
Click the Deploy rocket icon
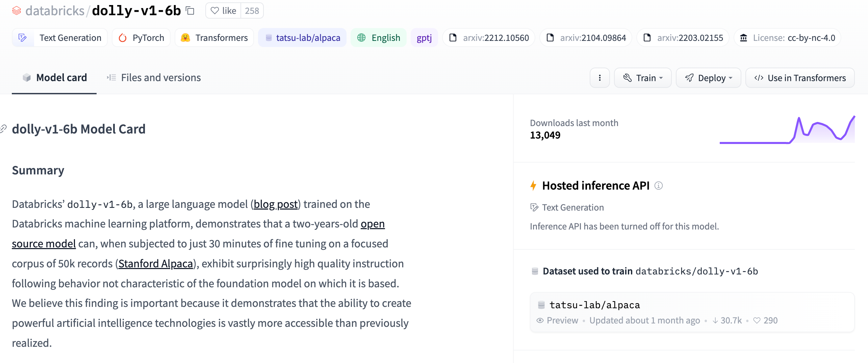tap(689, 78)
